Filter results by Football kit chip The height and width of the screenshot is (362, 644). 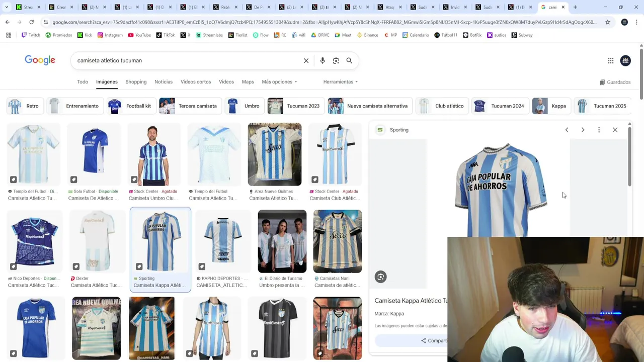pos(131,106)
